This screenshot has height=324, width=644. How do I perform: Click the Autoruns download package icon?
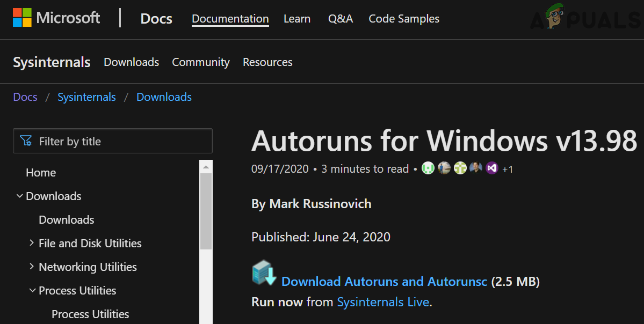[264, 274]
